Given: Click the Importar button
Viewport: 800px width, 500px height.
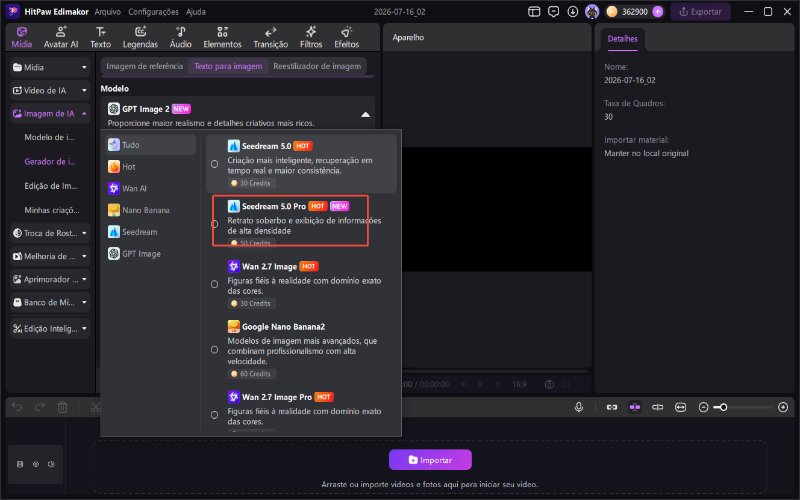Looking at the screenshot, I should (x=430, y=460).
